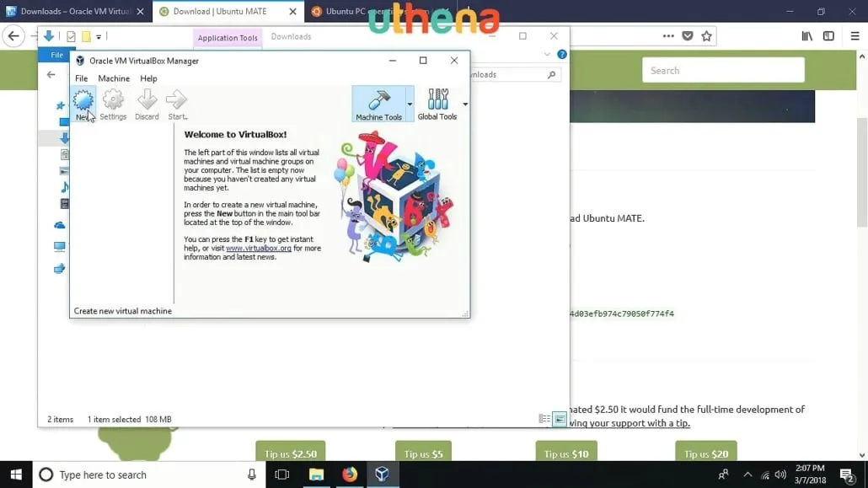This screenshot has height=488, width=868.
Task: Go back in File Explorer navigation
Action: pyautogui.click(x=51, y=74)
